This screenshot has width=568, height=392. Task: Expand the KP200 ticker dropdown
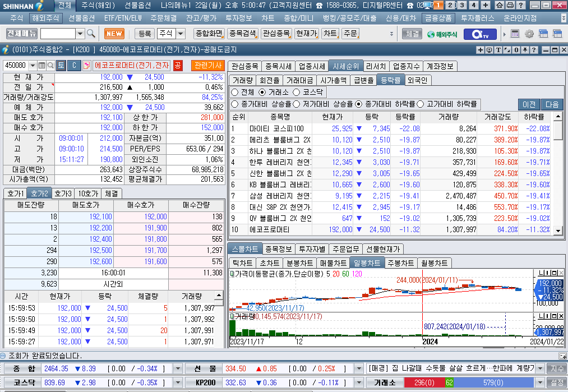[x=359, y=382]
